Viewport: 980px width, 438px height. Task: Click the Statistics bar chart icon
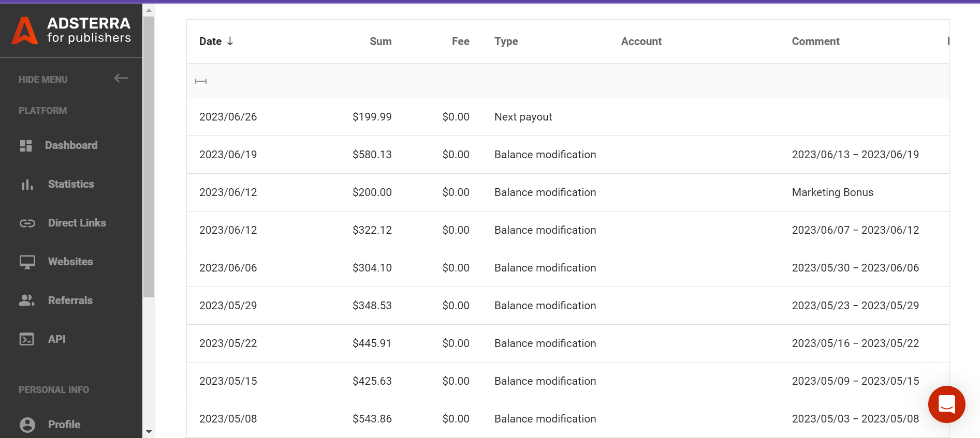pyautogui.click(x=27, y=185)
